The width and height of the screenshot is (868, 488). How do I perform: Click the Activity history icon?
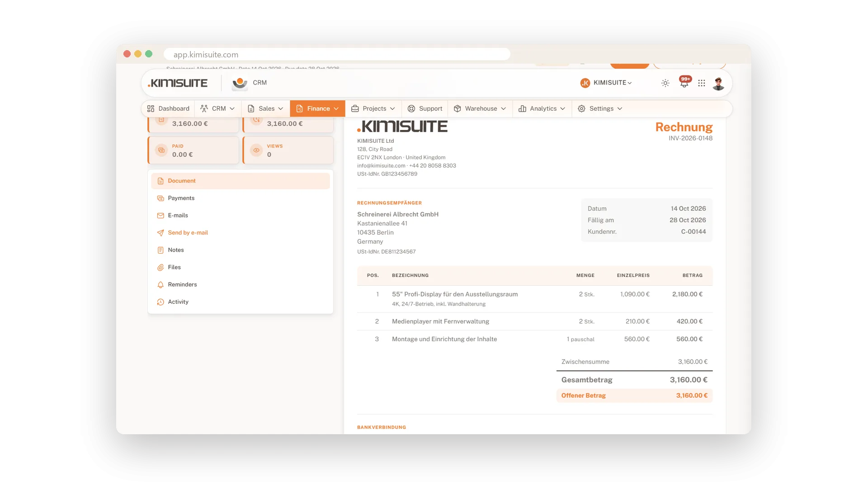160,302
